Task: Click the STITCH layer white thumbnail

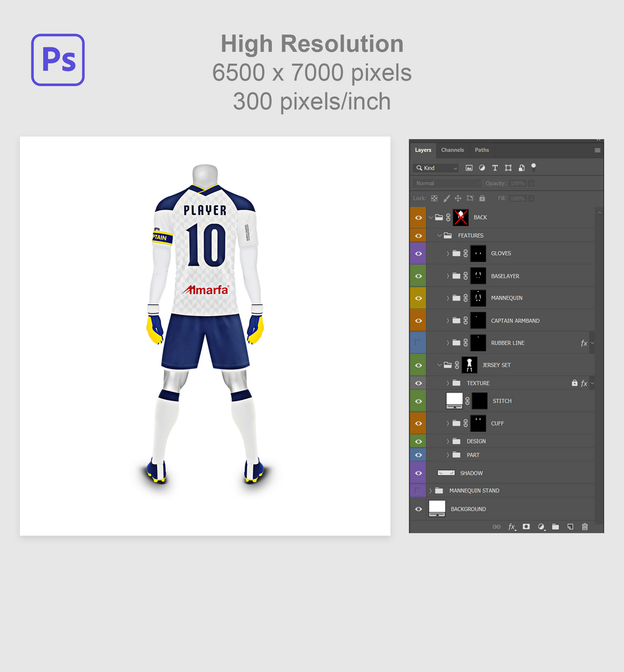Action: tap(454, 401)
